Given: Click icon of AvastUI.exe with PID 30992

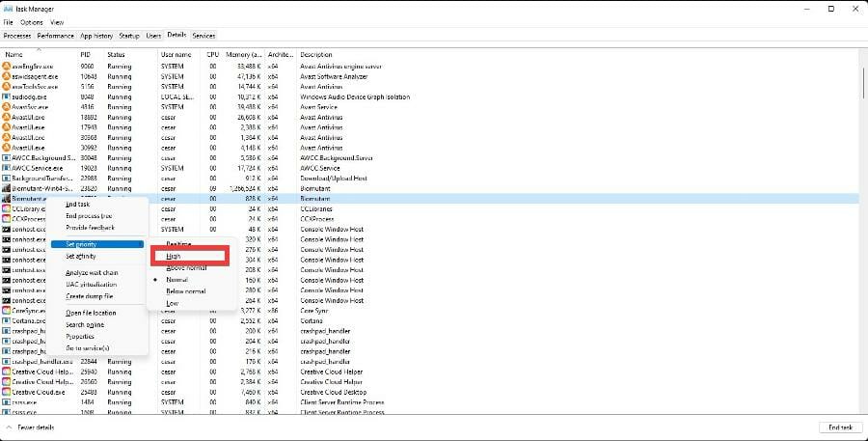Looking at the screenshot, I should (x=7, y=148).
